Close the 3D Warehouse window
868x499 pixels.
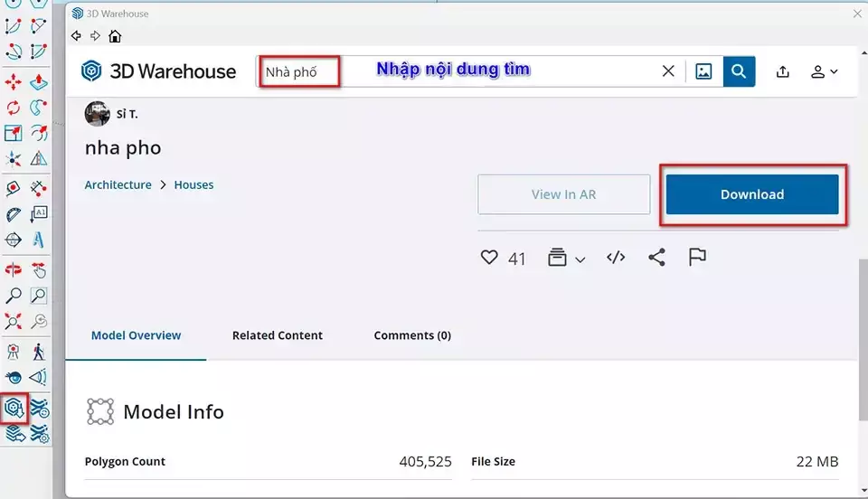[857, 14]
